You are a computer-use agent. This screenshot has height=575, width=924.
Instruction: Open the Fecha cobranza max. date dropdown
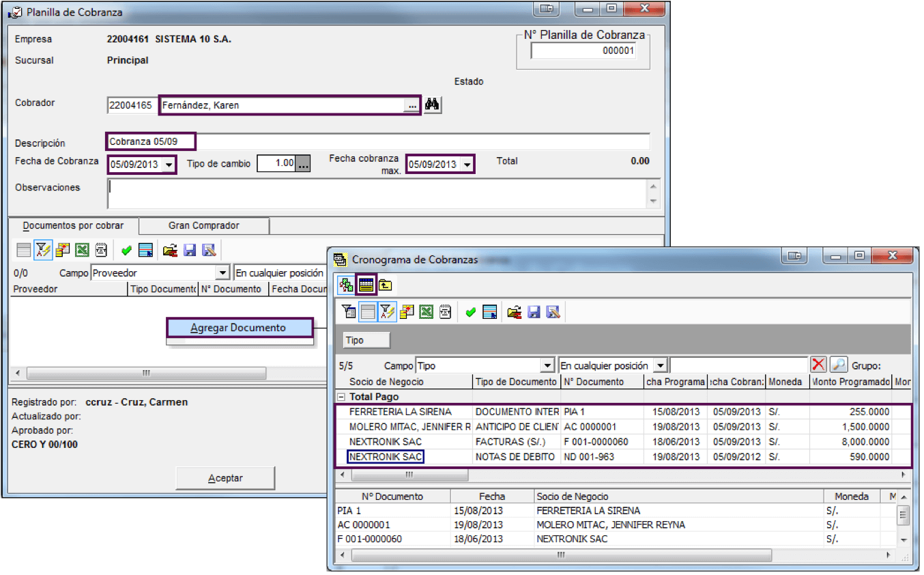coord(467,165)
